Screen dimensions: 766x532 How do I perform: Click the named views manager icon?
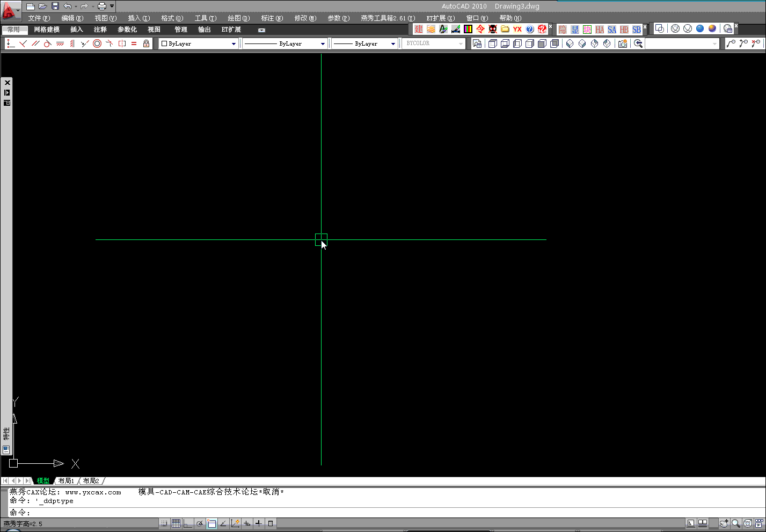[477, 43]
